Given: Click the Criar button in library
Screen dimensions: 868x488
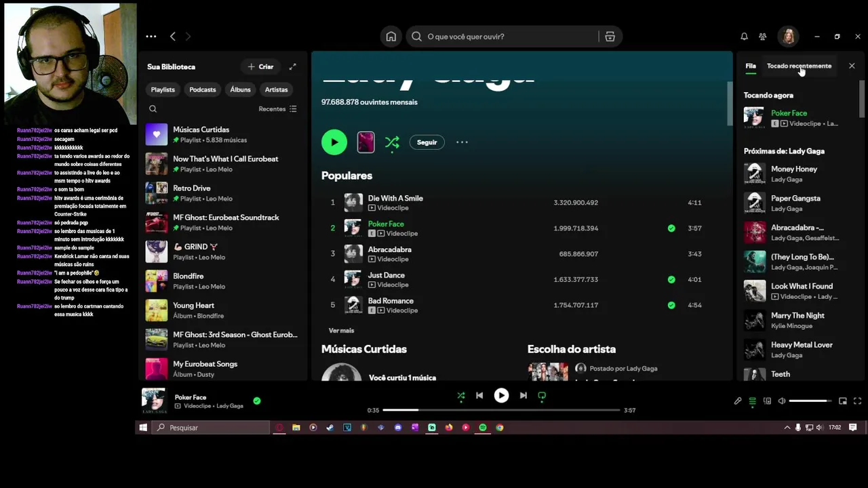Looking at the screenshot, I should 260,66.
